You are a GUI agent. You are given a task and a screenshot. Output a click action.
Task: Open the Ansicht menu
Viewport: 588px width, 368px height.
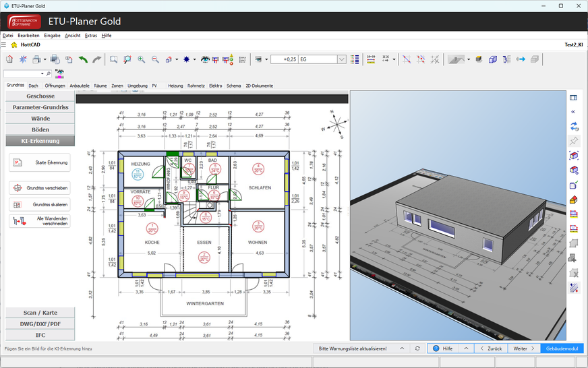click(72, 35)
